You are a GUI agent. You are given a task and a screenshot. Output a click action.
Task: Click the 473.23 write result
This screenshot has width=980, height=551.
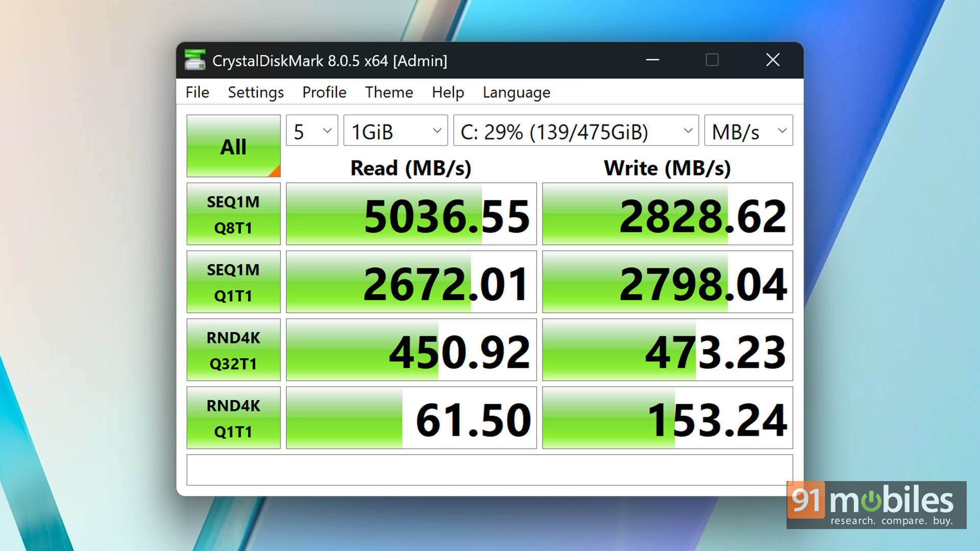tap(668, 350)
